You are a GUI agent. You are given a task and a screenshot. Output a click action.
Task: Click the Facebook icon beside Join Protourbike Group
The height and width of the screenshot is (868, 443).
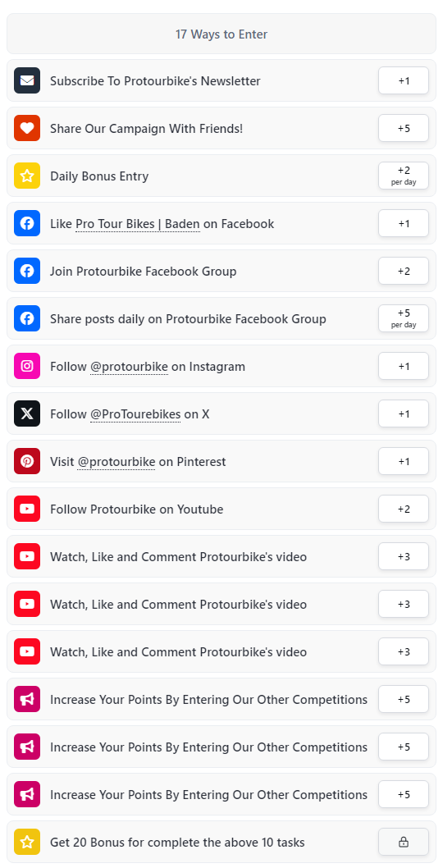point(27,272)
